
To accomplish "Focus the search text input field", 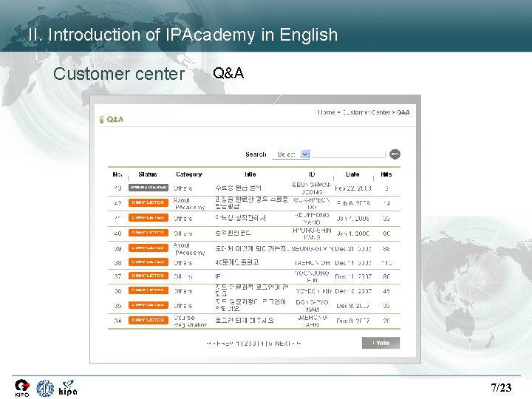I will 349,154.
